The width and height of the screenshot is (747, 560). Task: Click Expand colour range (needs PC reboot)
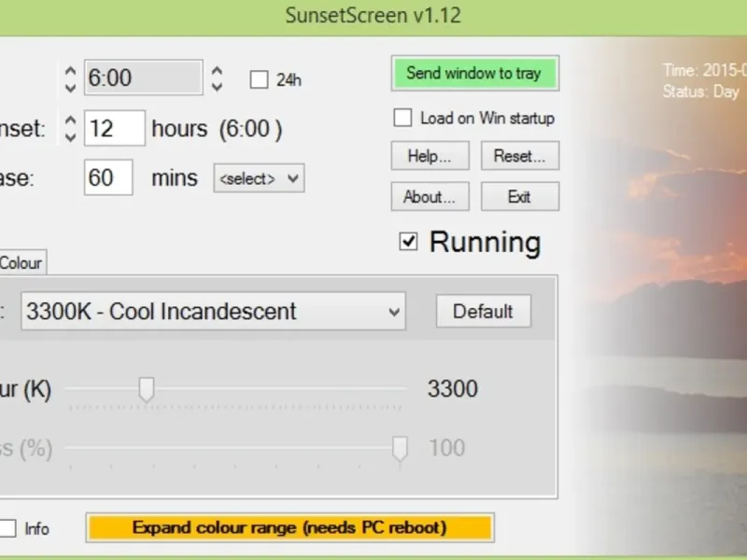pyautogui.click(x=289, y=527)
